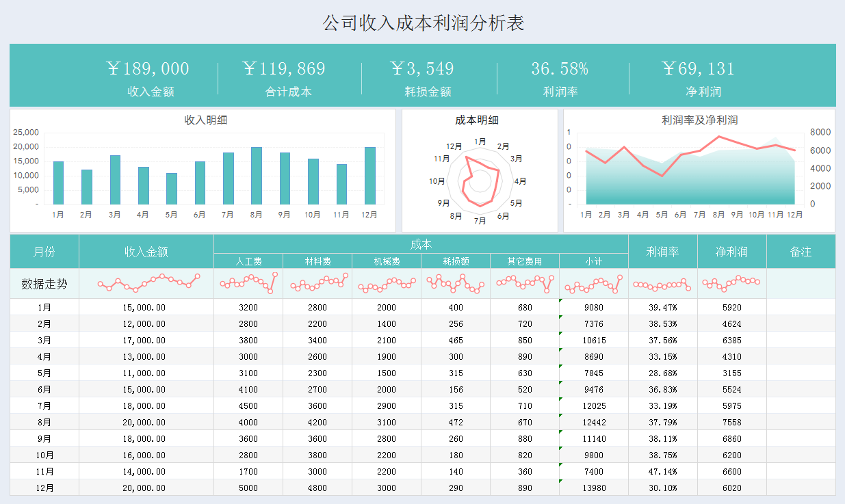Expand the 成本 merged header group

pyautogui.click(x=420, y=244)
